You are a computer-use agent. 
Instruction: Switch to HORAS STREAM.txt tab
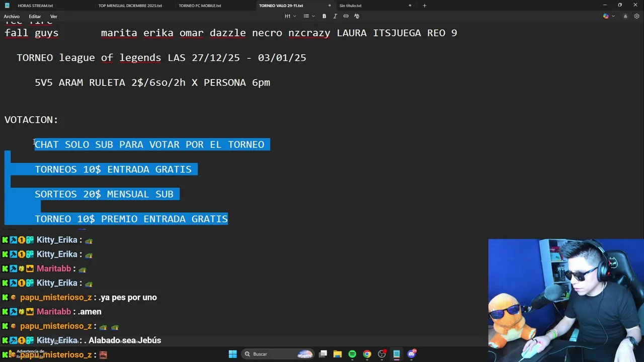point(35,6)
